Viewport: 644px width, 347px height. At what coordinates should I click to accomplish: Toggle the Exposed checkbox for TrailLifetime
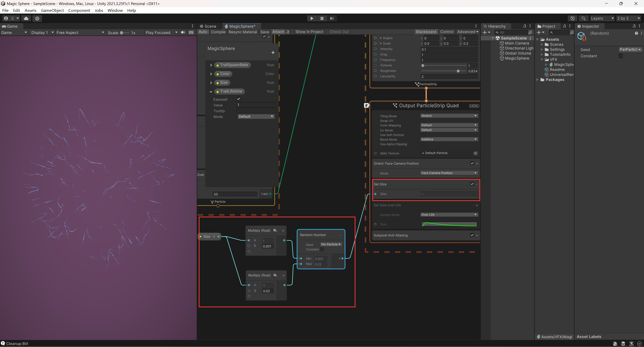coord(238,99)
